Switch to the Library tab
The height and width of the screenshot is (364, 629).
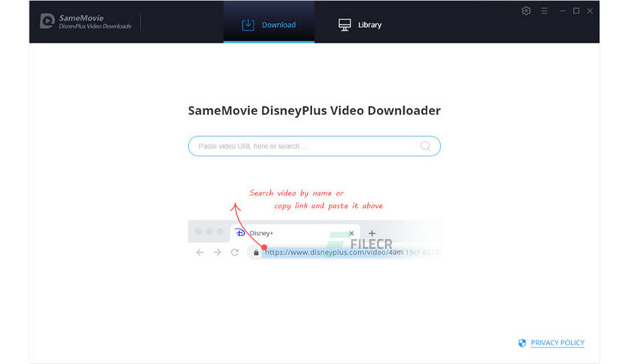point(360,25)
